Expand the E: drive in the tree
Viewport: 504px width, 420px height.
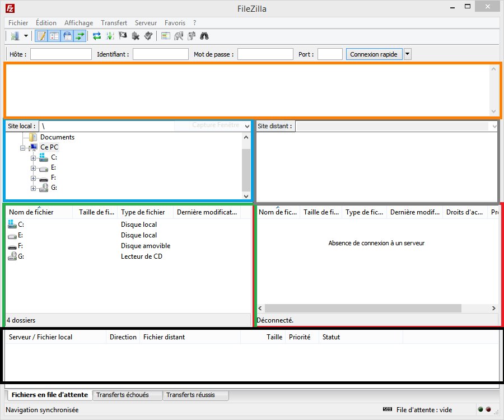[34, 168]
